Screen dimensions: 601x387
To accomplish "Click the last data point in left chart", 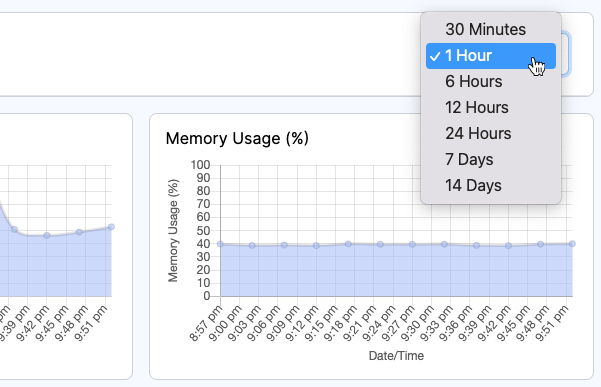I will point(112,227).
